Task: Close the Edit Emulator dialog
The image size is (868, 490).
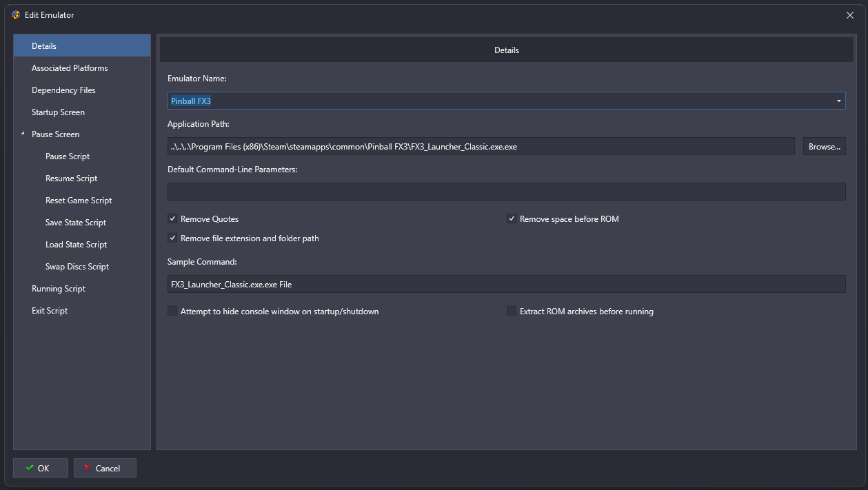Action: [x=850, y=15]
